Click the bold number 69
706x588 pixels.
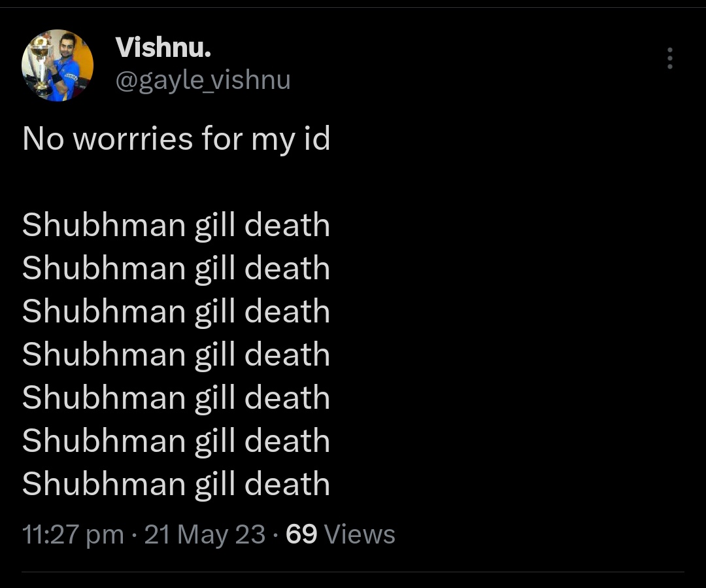pyautogui.click(x=301, y=535)
